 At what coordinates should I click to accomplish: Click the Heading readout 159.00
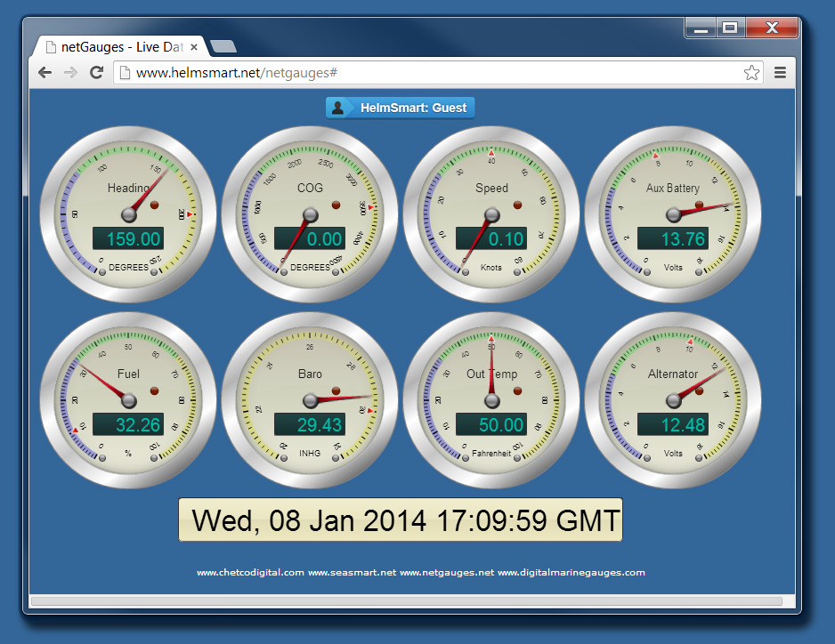pos(128,238)
